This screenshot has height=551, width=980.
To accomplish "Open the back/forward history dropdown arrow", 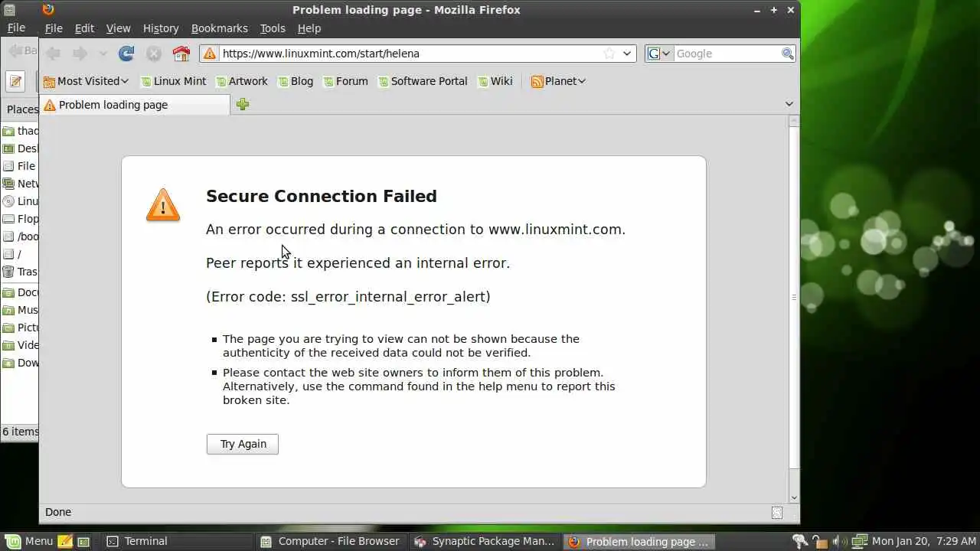I will pyautogui.click(x=103, y=54).
